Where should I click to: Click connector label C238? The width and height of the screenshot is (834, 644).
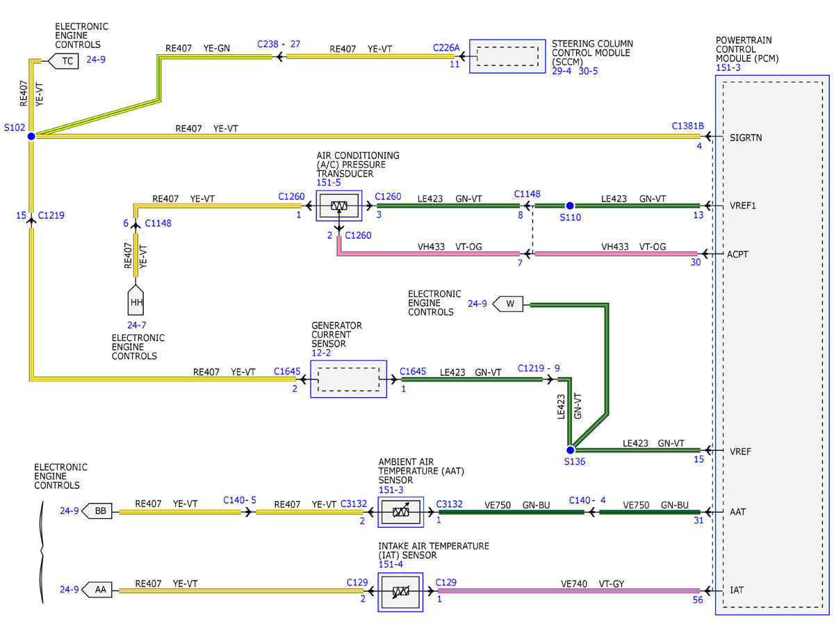268,44
